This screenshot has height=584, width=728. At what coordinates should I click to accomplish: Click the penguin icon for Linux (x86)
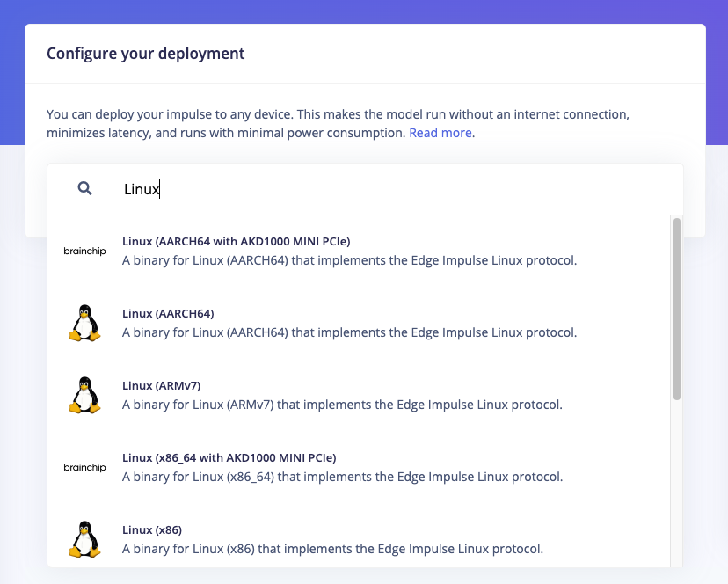[x=84, y=539]
